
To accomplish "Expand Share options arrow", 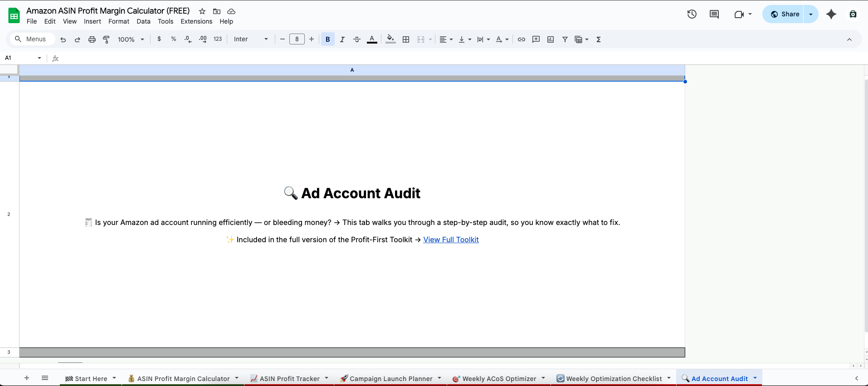I will tap(811, 14).
